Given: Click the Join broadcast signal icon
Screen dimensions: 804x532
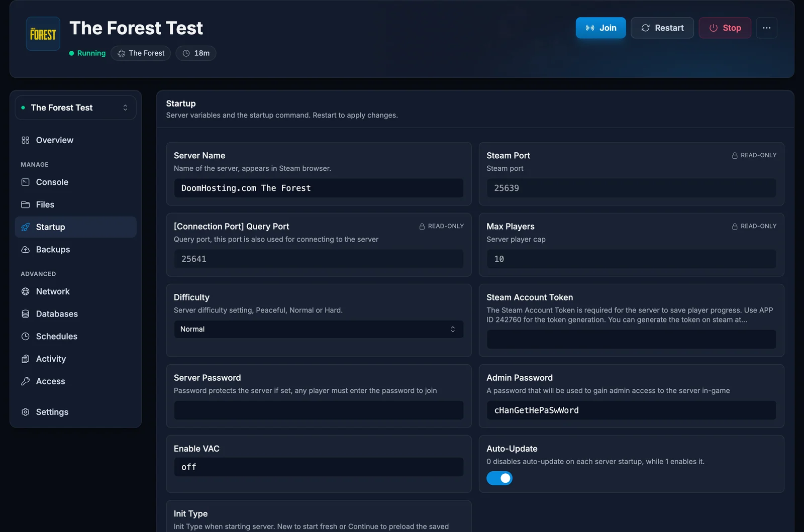Looking at the screenshot, I should pos(590,28).
